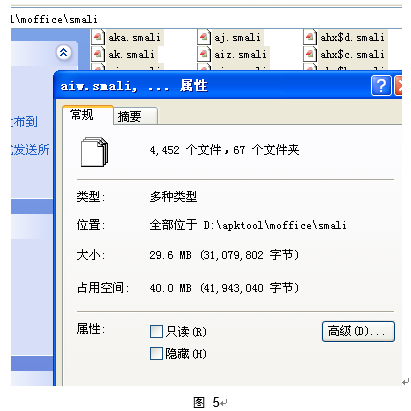
Task: Click the 发送所 sidebar link
Action: (x=30, y=150)
